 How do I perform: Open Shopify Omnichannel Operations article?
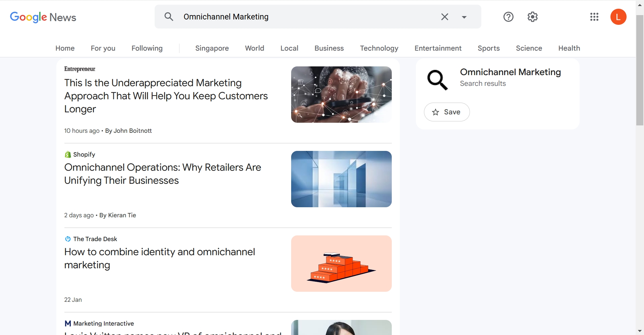point(162,174)
